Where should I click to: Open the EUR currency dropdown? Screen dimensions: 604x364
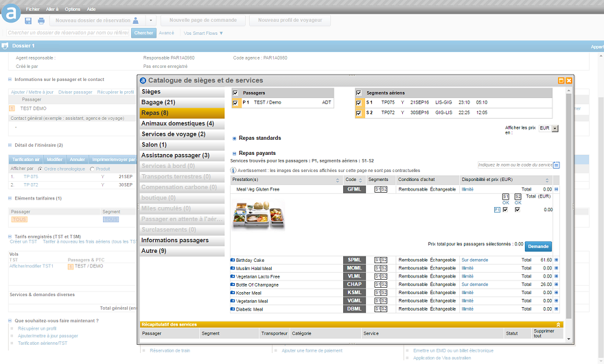[555, 128]
